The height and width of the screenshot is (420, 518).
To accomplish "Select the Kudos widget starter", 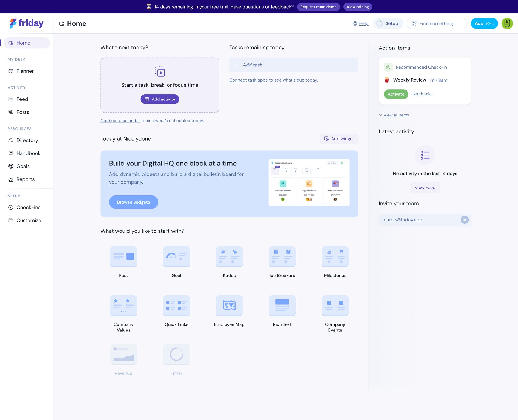I will point(229,257).
